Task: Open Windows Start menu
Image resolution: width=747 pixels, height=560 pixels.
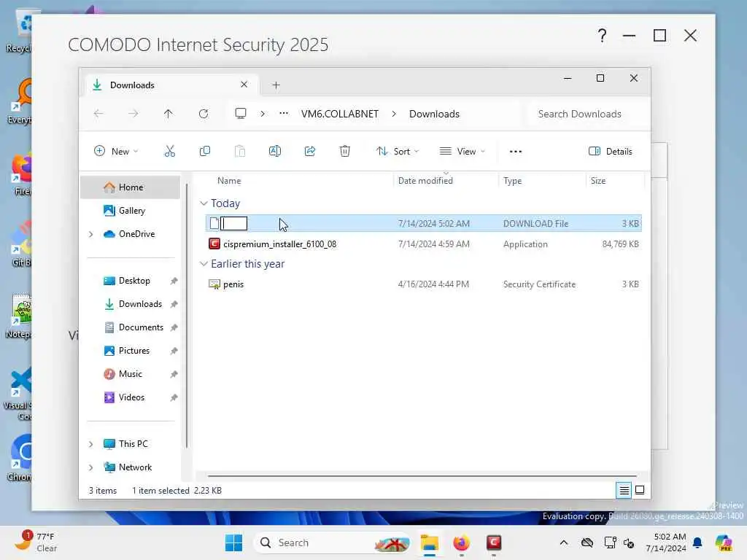Action: 233,542
